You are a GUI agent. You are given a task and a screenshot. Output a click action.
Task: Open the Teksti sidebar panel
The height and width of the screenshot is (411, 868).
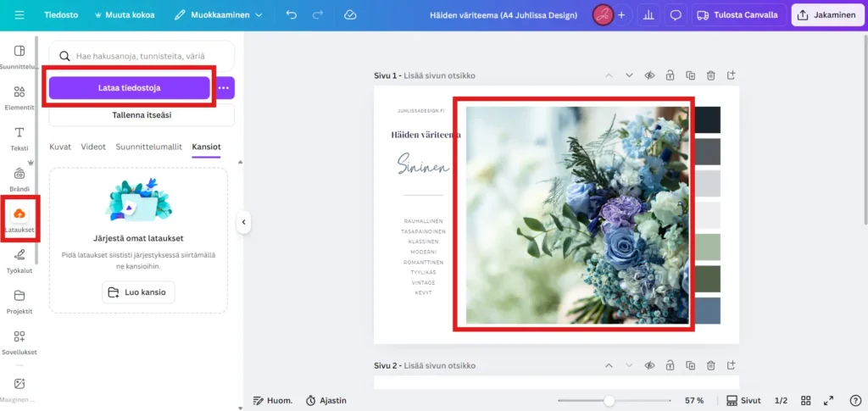coord(19,139)
